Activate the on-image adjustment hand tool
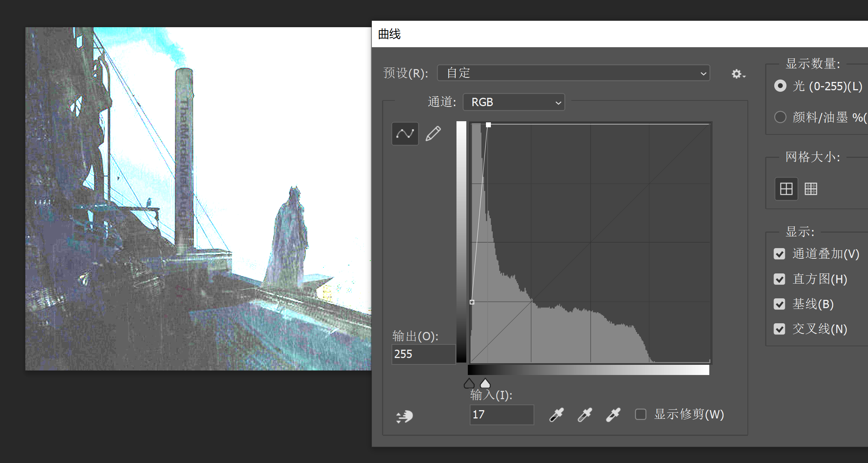Screen dimensions: 868x463 tap(404, 416)
